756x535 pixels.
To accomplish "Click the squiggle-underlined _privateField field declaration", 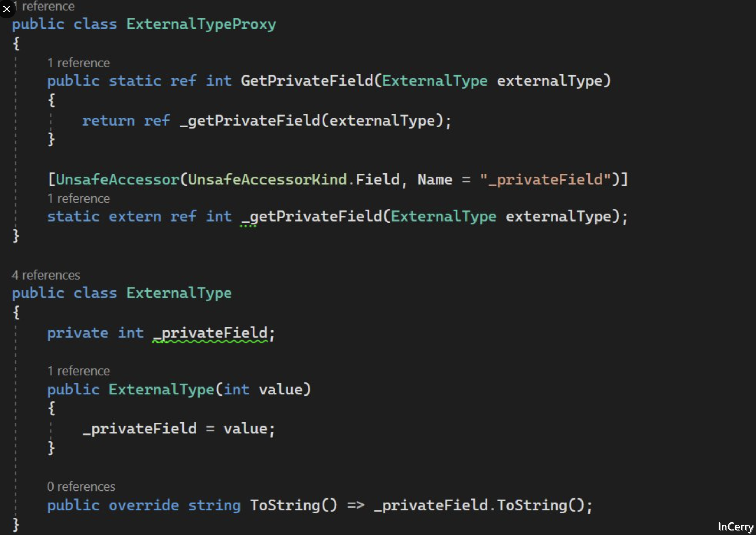I will click(x=210, y=334).
